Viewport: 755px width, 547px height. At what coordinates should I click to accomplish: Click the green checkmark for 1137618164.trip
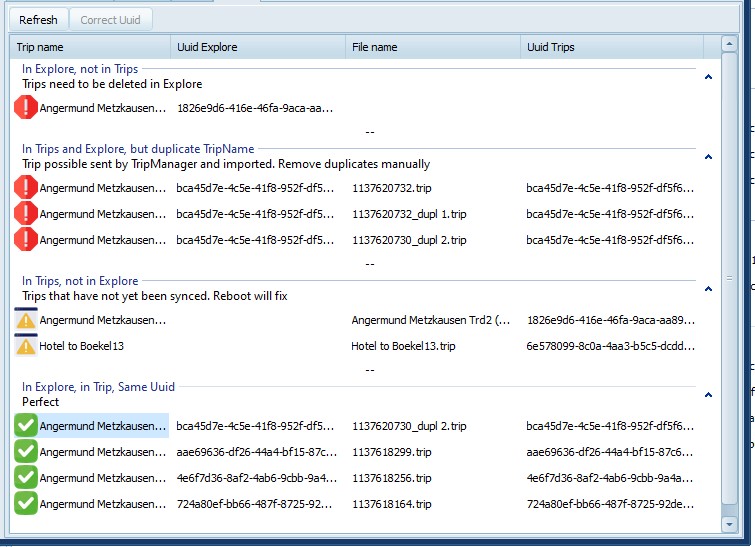click(26, 504)
